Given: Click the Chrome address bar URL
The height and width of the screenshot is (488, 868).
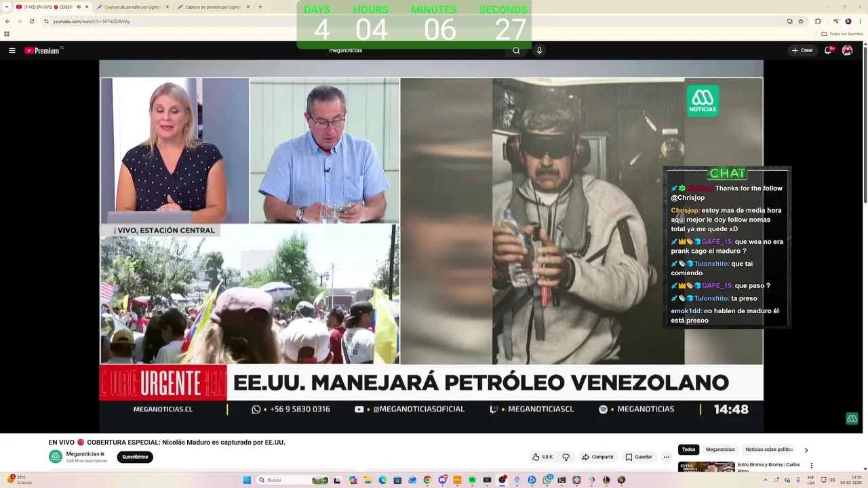Looking at the screenshot, I should (x=91, y=21).
